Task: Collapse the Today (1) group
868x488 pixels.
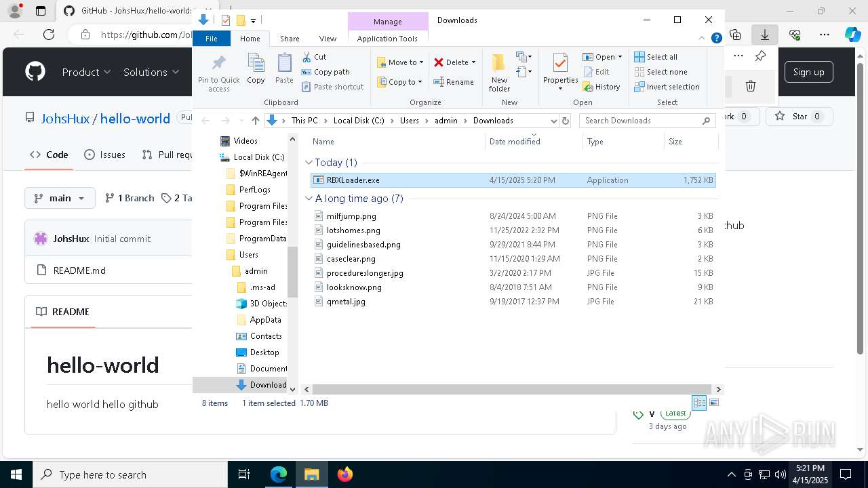Action: coord(309,163)
